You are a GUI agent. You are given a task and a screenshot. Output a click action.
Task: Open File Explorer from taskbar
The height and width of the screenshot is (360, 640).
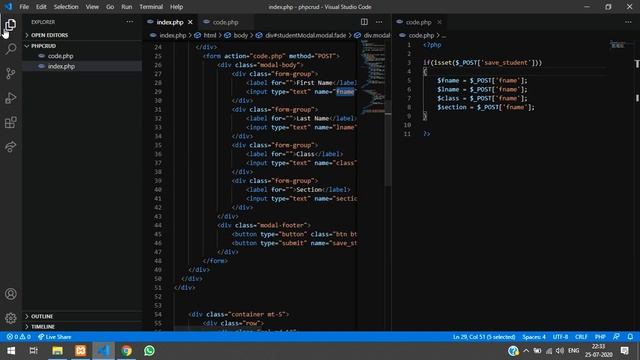click(x=57, y=351)
